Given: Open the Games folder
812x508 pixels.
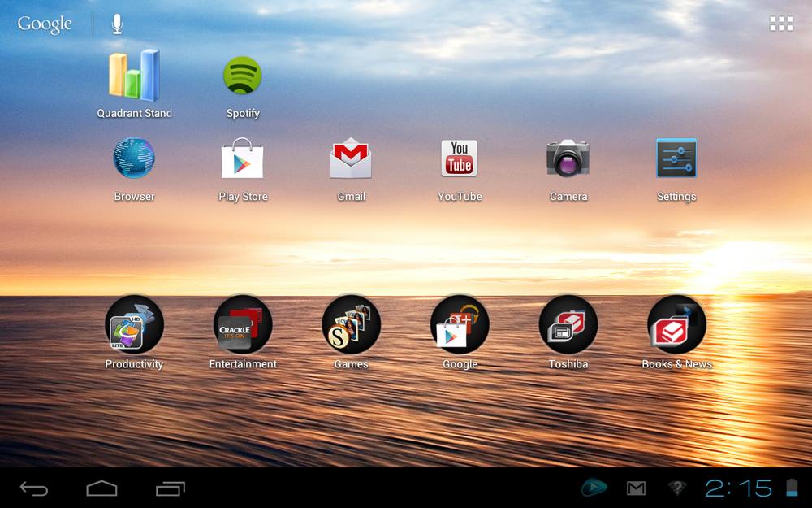Looking at the screenshot, I should [351, 325].
